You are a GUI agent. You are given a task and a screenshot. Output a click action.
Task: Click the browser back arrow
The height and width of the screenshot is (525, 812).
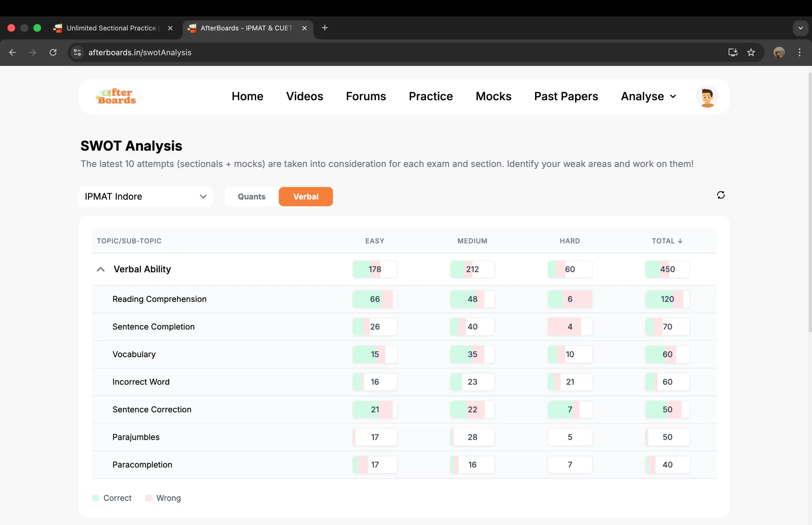click(x=12, y=52)
